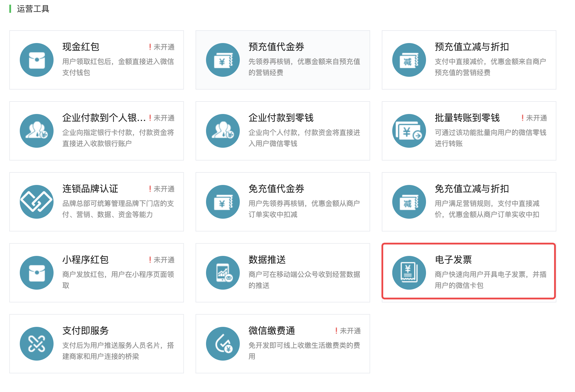This screenshot has width=575, height=392.
Task: Click 未开通 status on 批量转账到零钱 card
Action: (536, 118)
